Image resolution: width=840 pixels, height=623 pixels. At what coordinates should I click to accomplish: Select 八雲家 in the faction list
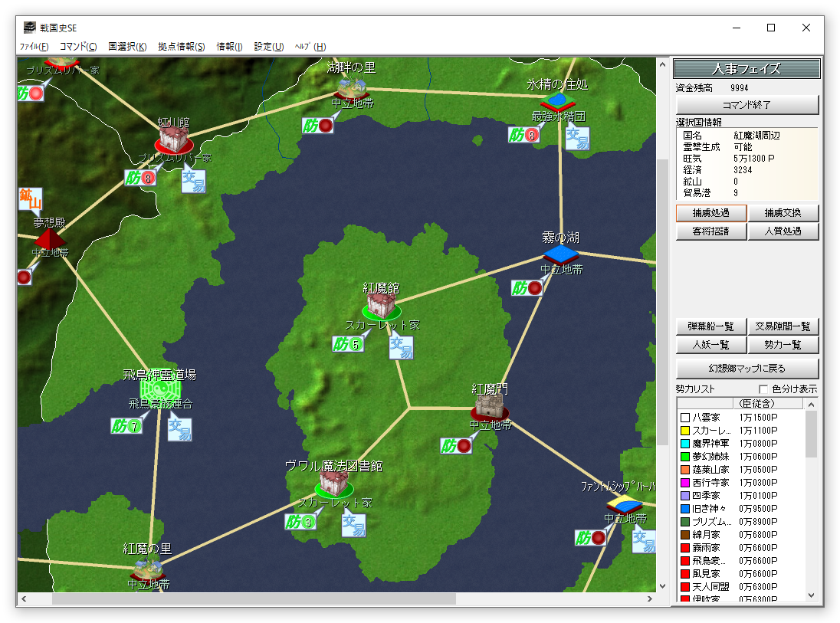[706, 418]
